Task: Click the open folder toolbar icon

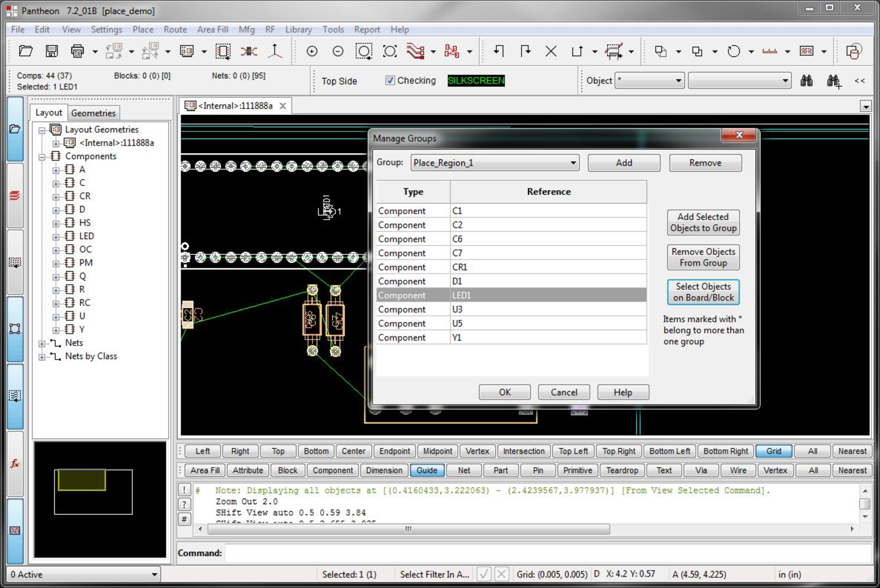Action: click(26, 51)
